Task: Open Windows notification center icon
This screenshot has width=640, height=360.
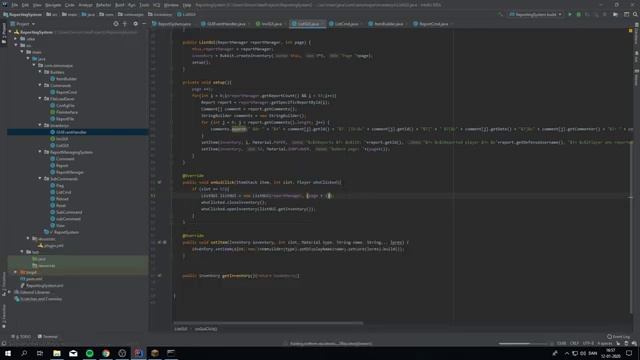Action: 629,353
